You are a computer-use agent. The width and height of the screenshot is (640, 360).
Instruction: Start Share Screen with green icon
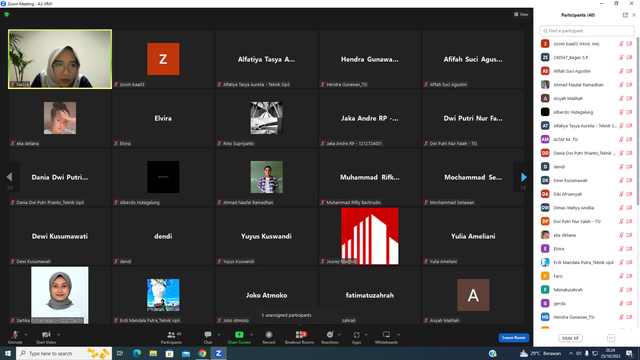(x=239, y=335)
